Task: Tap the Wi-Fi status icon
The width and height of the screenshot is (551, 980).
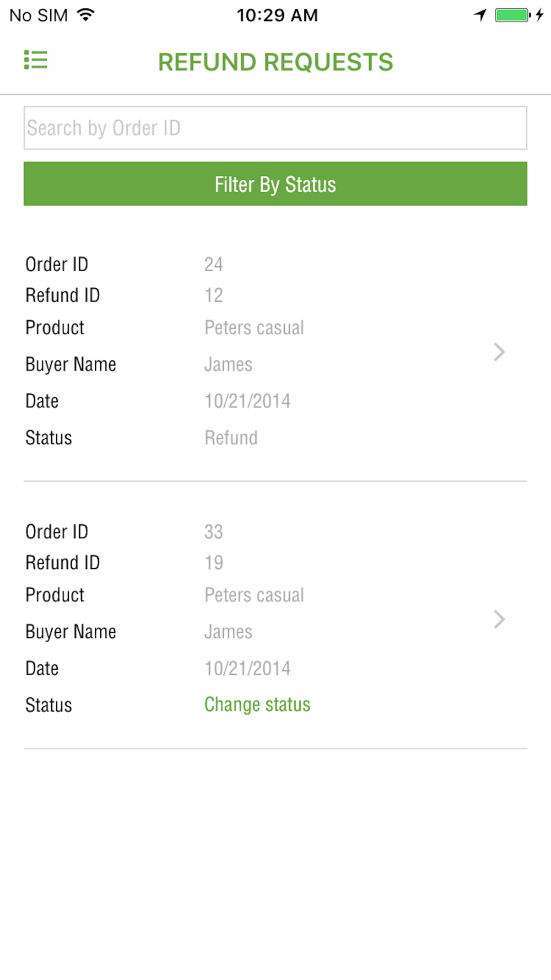Action: tap(86, 15)
